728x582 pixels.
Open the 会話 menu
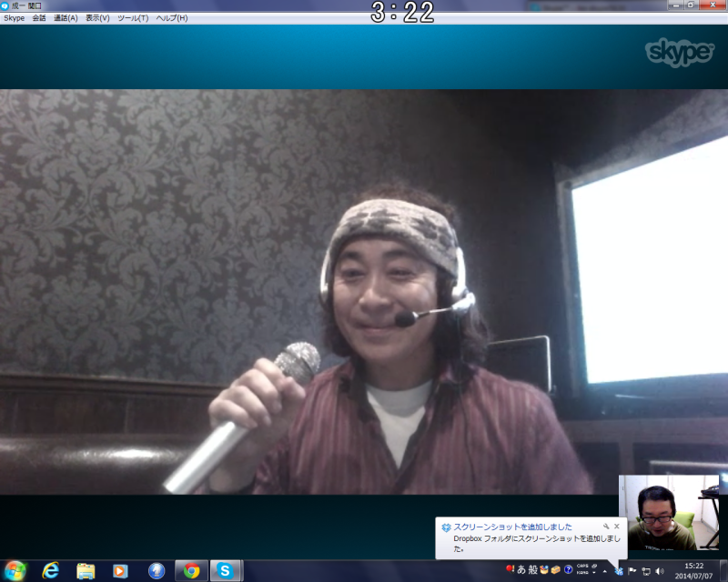point(39,18)
